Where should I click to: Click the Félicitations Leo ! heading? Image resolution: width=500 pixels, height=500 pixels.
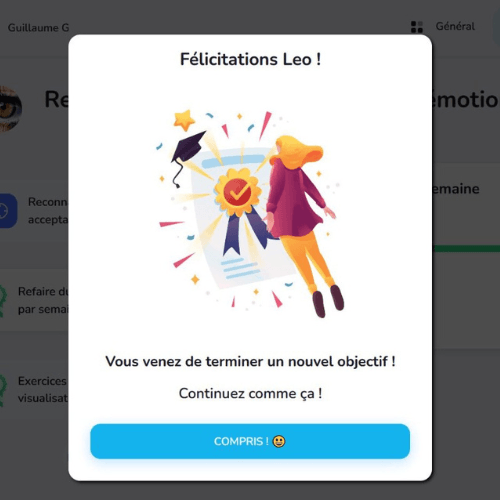pyautogui.click(x=250, y=59)
